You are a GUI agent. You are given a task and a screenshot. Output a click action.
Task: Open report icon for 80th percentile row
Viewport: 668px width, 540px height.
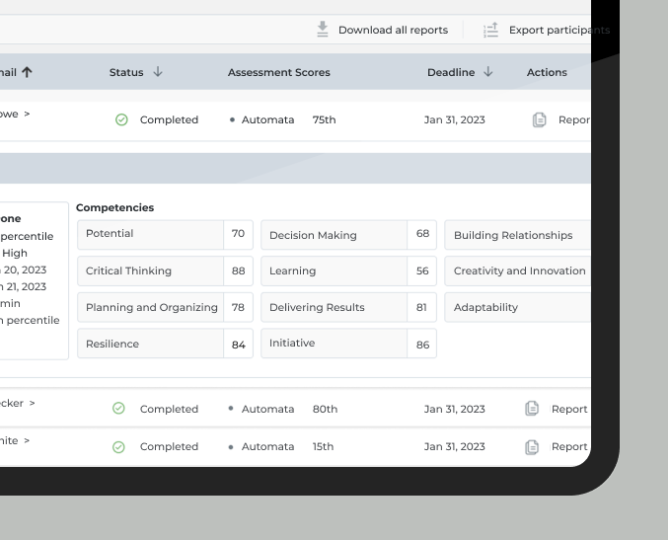pyautogui.click(x=533, y=408)
